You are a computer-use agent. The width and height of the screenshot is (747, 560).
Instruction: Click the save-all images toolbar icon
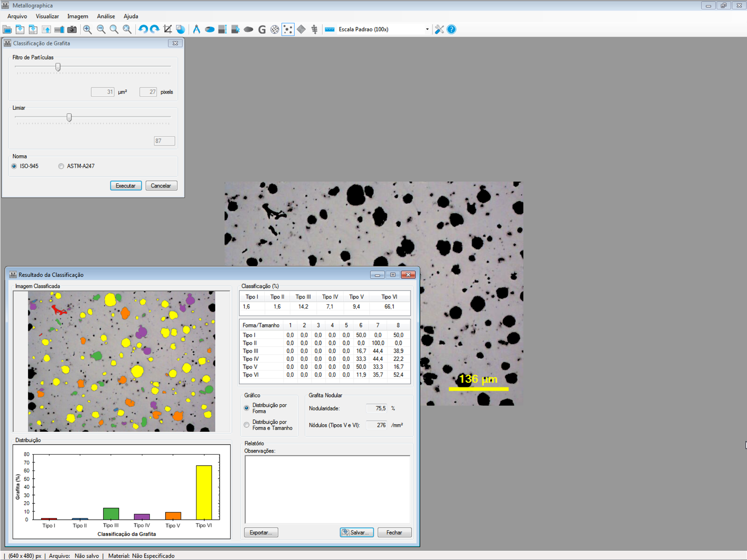tap(33, 30)
